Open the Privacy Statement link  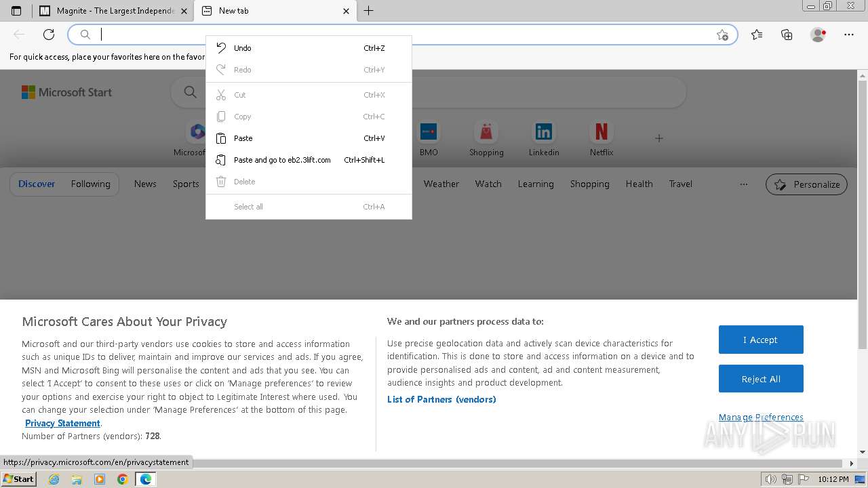point(62,423)
